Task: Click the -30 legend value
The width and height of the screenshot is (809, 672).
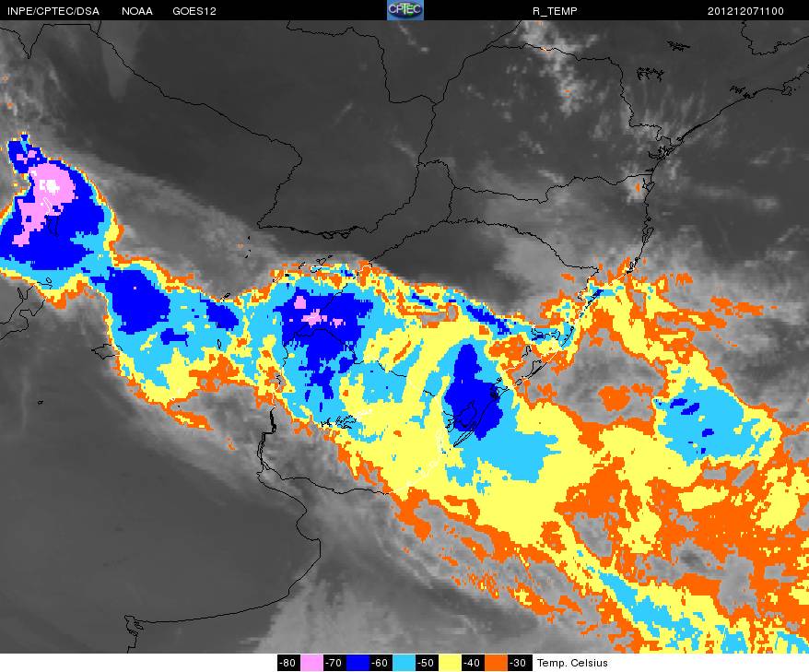Action: pyautogui.click(x=519, y=663)
